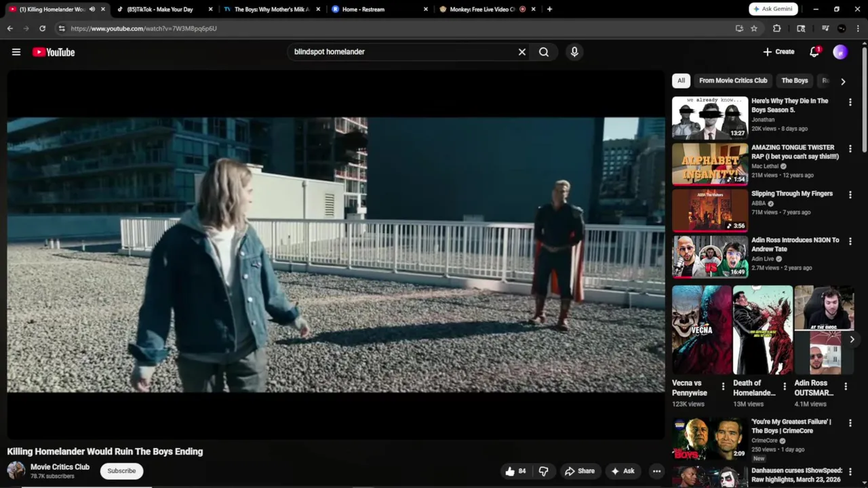Open the media control icon in toolbar
The image size is (868, 488).
coord(825,28)
